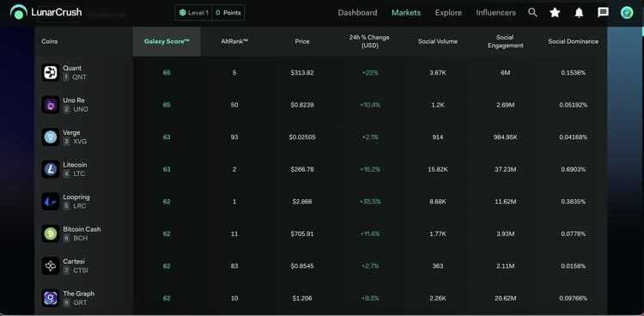Screen dimensions: 644x316
Task: Click Bitcoin Cash price $705.91
Action: pyautogui.click(x=302, y=234)
